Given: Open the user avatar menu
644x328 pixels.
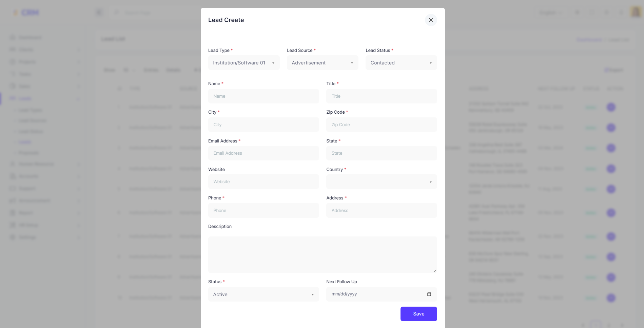Looking at the screenshot, I should pyautogui.click(x=636, y=12).
